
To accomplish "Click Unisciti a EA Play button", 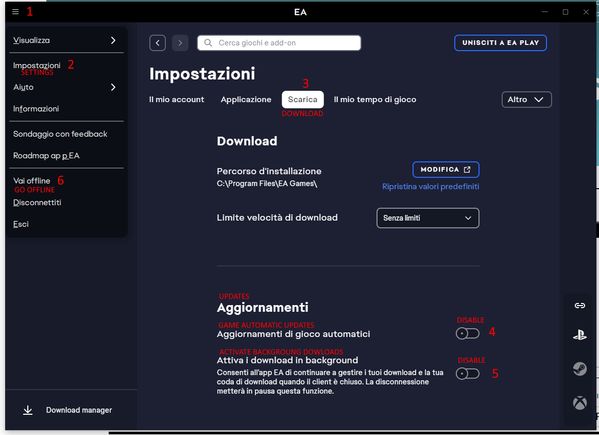I will (x=500, y=43).
